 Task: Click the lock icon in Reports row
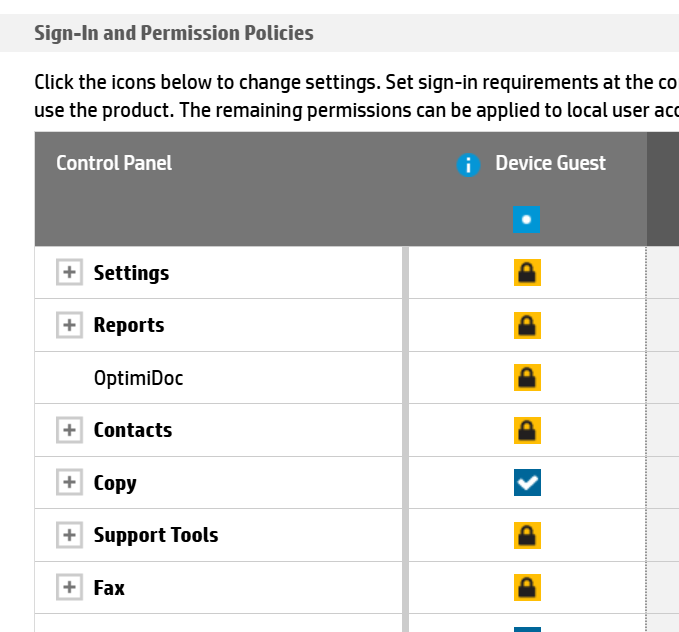click(527, 325)
